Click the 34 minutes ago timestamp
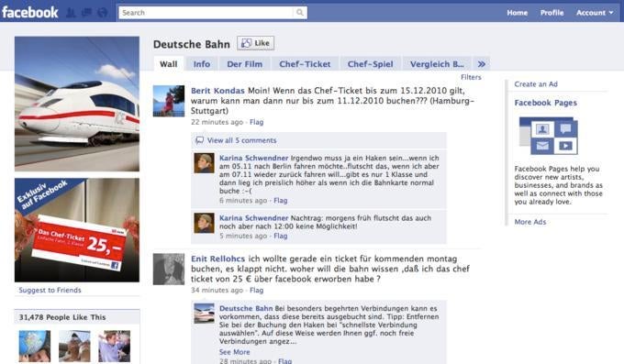This screenshot has width=624, height=364. coord(217,290)
